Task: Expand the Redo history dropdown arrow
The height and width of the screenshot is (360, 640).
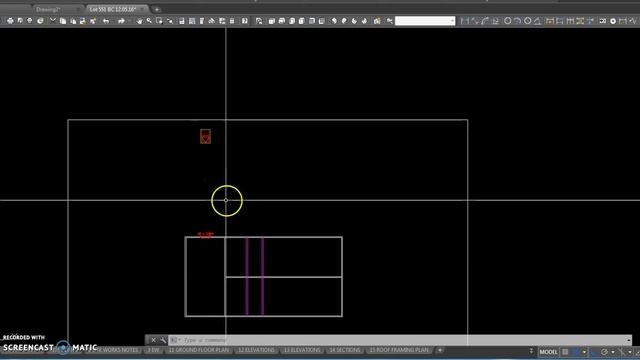Action: pyautogui.click(x=129, y=20)
